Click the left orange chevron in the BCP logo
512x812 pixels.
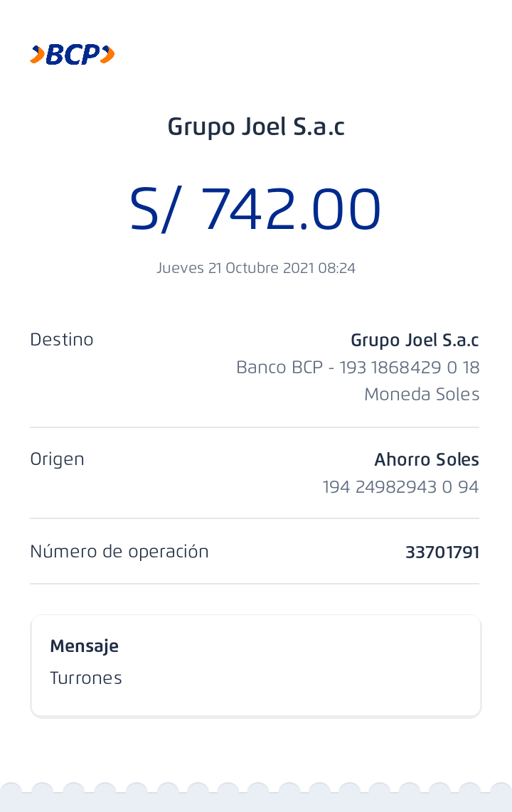(x=37, y=55)
